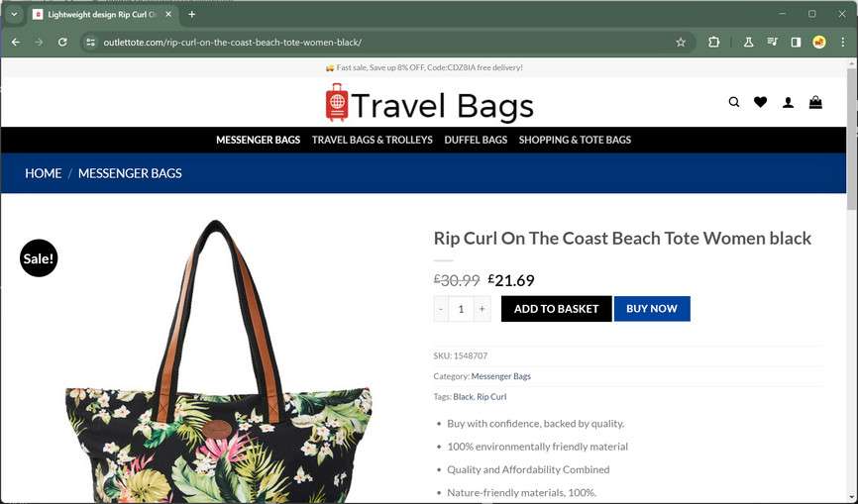Open the tab search dropdown arrow
Image resolution: width=858 pixels, height=504 pixels.
[14, 15]
